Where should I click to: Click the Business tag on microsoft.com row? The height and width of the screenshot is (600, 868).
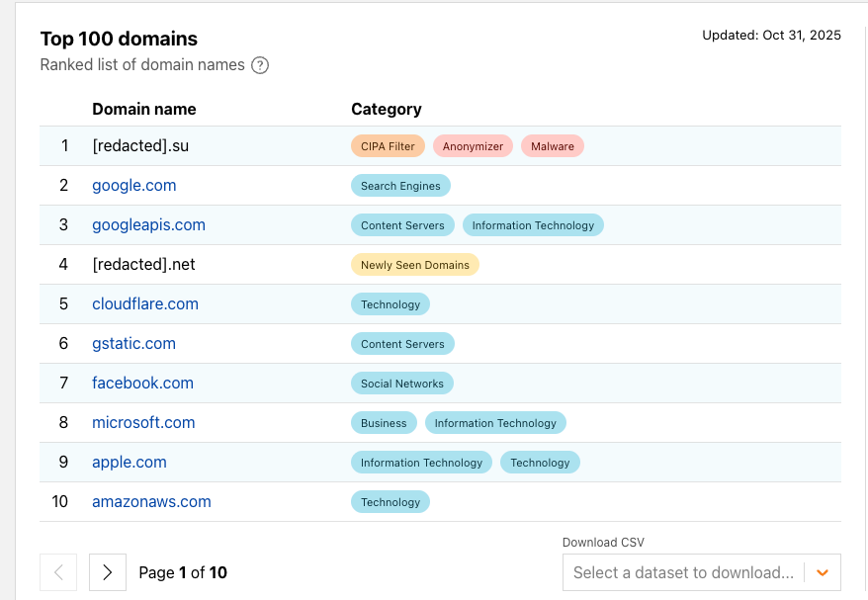coord(384,423)
